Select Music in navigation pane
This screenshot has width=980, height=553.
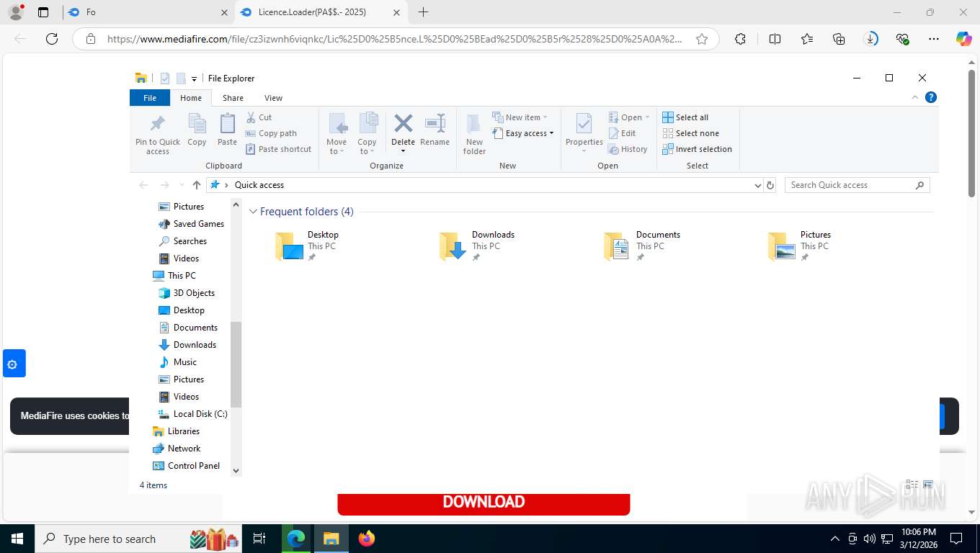click(177, 362)
